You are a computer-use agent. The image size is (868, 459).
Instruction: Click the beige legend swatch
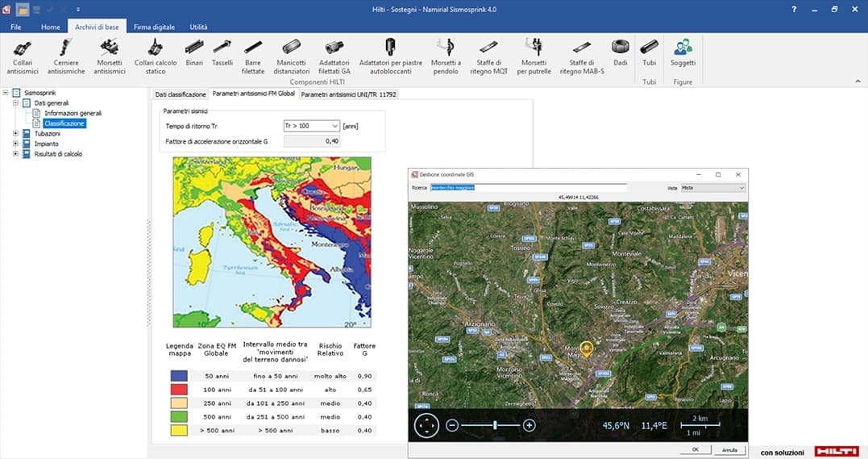(179, 403)
